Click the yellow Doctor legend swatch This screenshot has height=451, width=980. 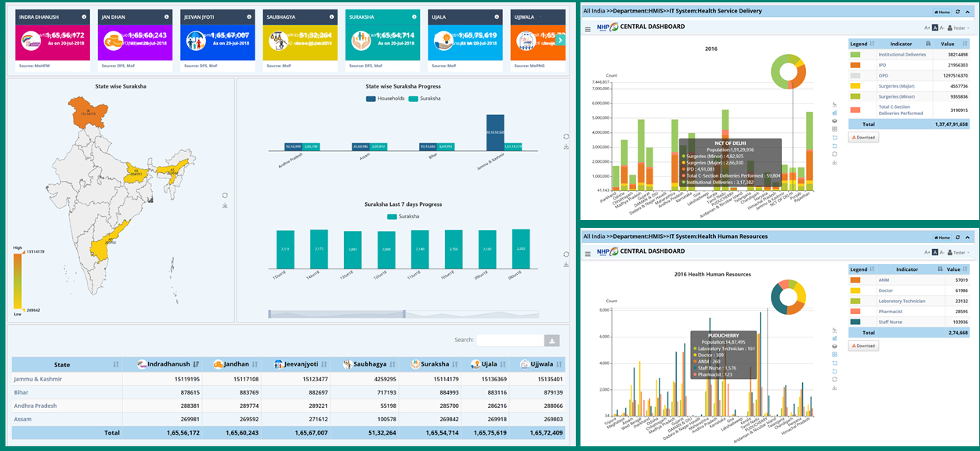point(855,290)
